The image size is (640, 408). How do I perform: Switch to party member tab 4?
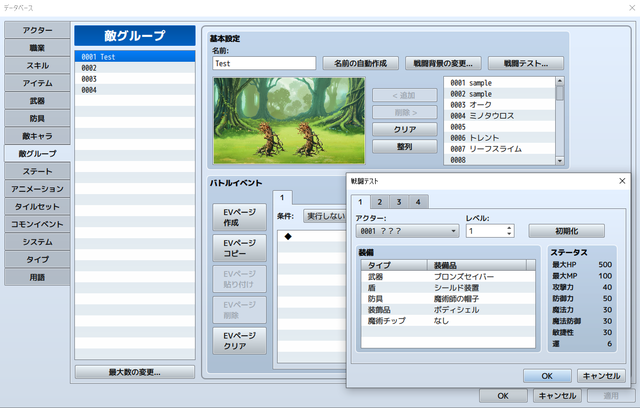point(418,202)
